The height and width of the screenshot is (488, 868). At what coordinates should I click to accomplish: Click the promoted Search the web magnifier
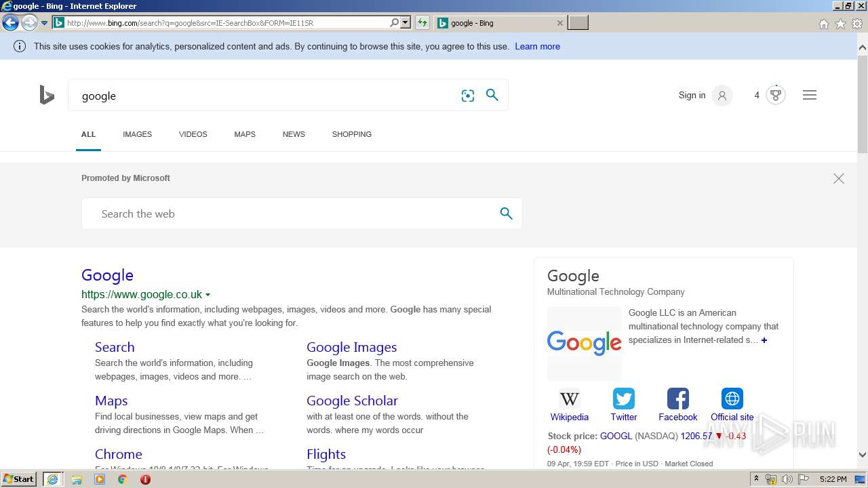pyautogui.click(x=506, y=213)
